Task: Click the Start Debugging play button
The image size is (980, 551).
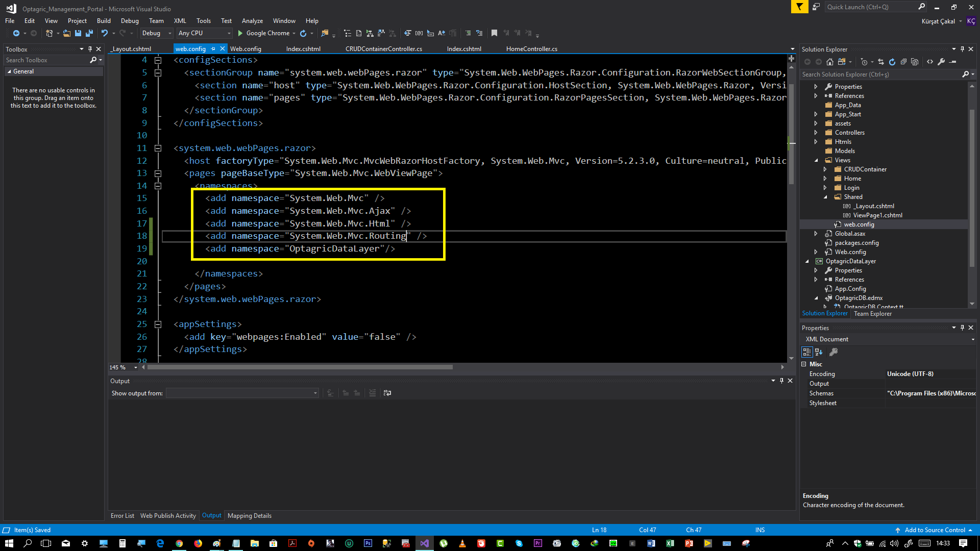Action: 240,33
